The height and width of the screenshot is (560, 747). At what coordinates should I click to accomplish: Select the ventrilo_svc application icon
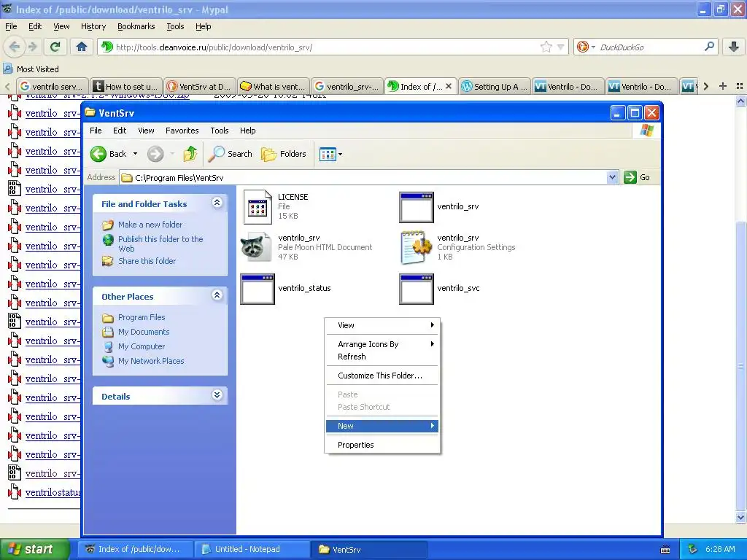(417, 289)
